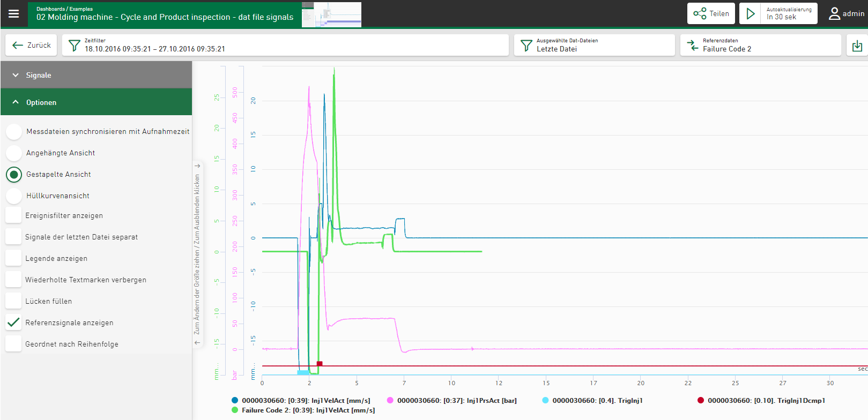Click the blue Inj1VelAct legend color dot
The image size is (868, 420).
(x=235, y=400)
